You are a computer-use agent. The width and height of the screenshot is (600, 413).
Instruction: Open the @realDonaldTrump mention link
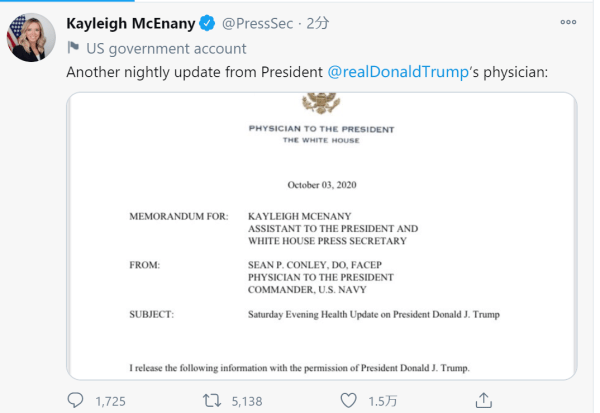pyautogui.click(x=398, y=73)
